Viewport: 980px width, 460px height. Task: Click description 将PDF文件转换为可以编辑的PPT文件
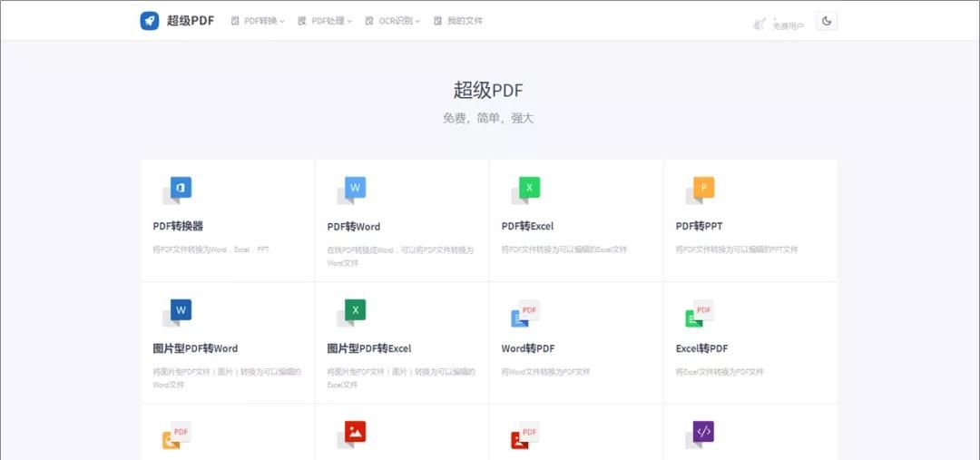coord(737,250)
